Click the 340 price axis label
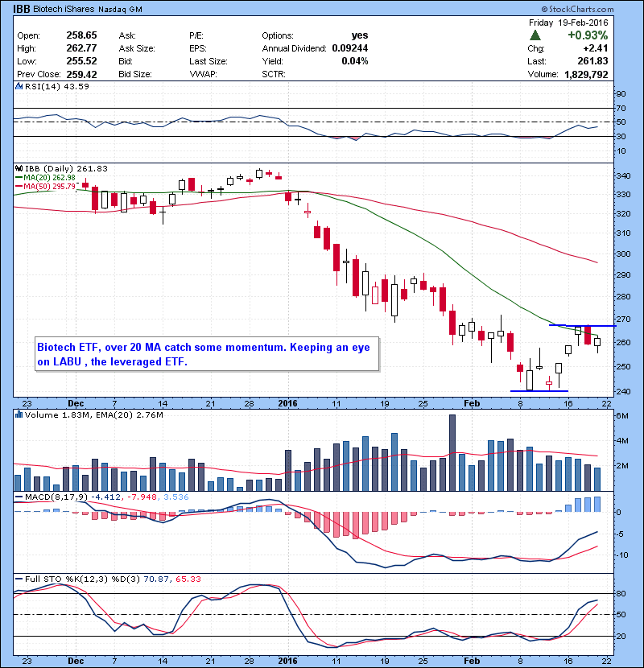 pyautogui.click(x=623, y=176)
